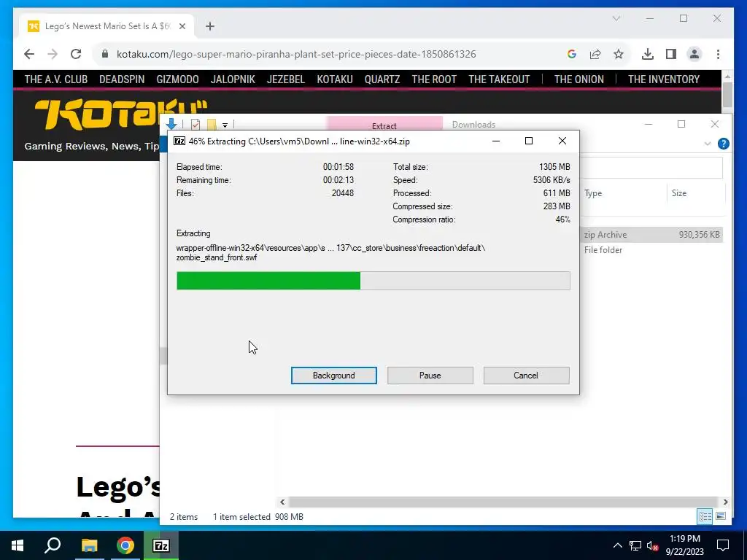Open network tray icon
The height and width of the screenshot is (560, 747).
pos(635,545)
